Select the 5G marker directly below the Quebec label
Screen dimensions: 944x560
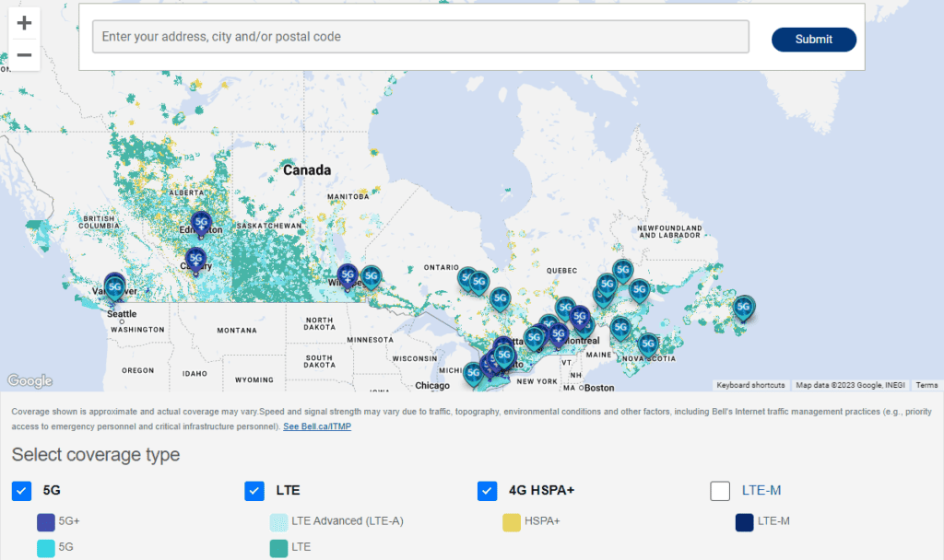coord(565,309)
